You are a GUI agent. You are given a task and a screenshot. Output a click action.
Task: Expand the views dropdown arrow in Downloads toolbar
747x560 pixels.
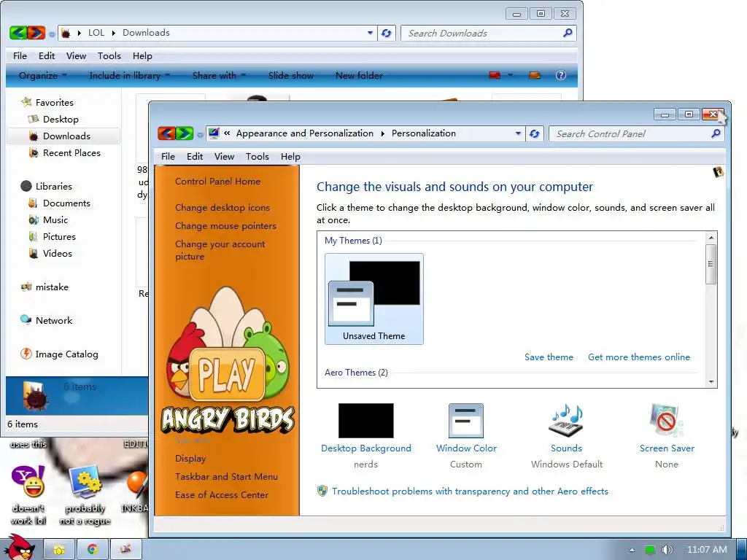[510, 75]
